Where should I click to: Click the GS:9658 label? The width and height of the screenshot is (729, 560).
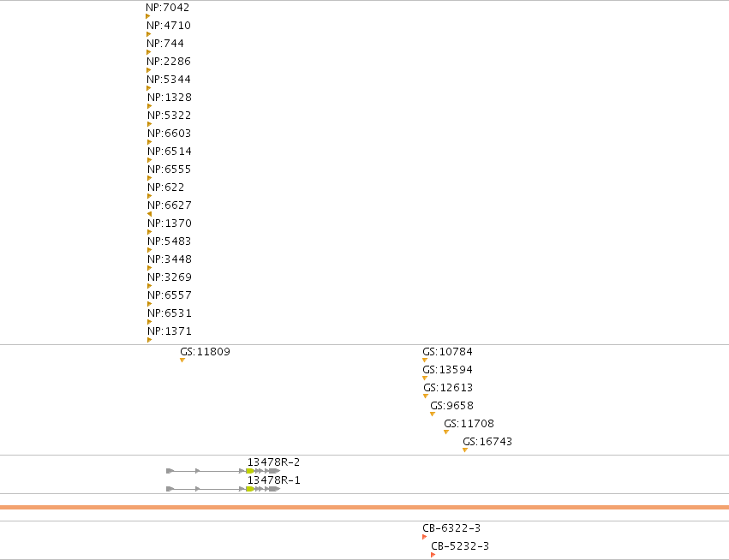[451, 406]
